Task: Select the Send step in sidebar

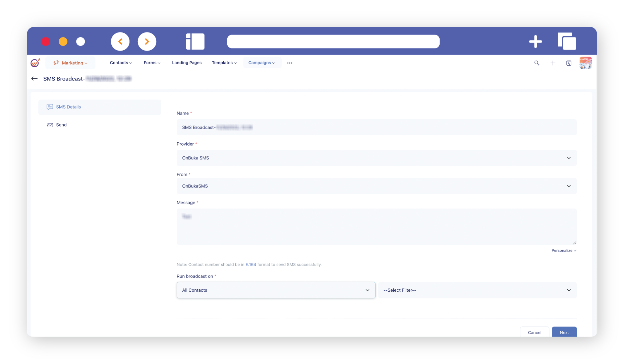Action: pos(61,125)
